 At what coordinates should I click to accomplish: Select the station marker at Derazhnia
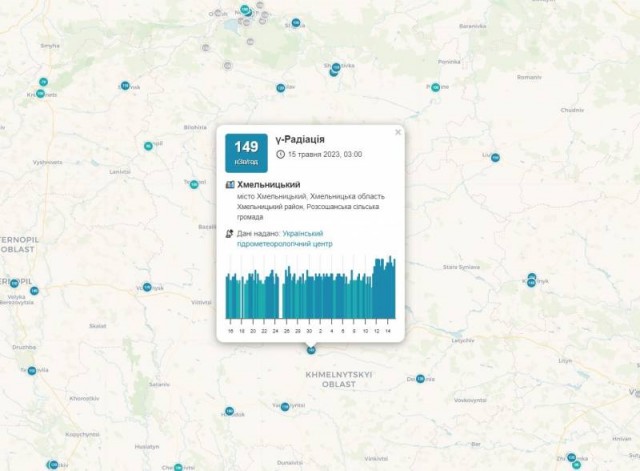coord(420,379)
